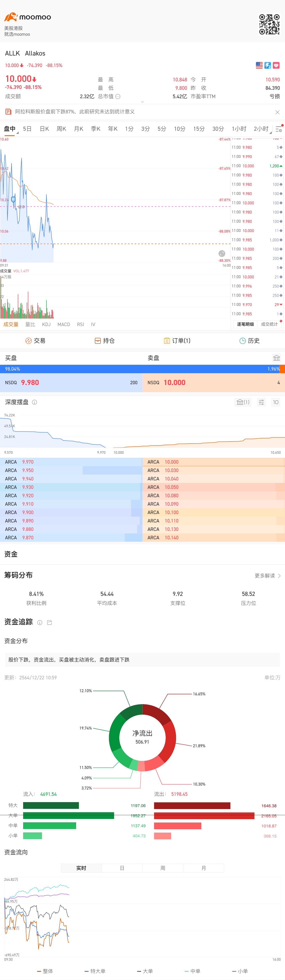Tap the moomoo logo icon
This screenshot has height=980, width=285.
[x=11, y=17]
